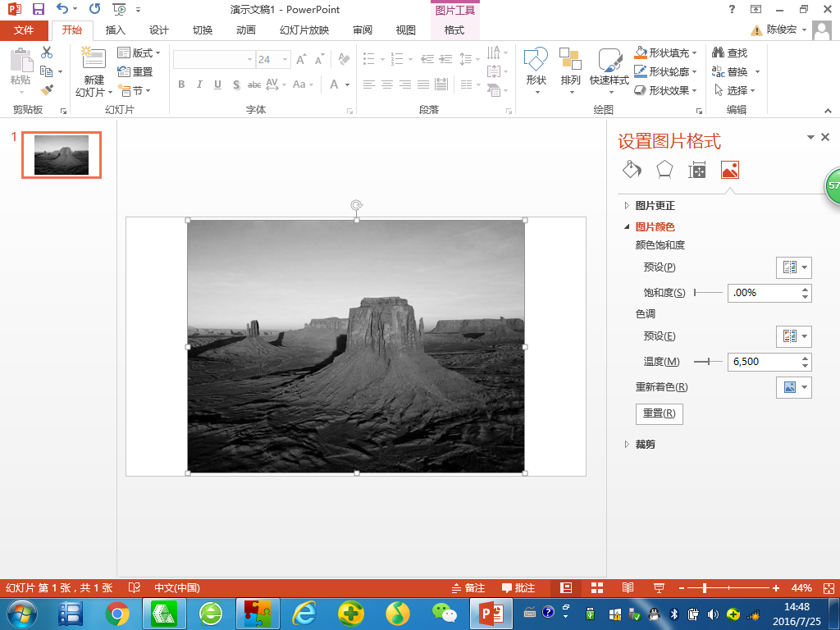Open the 插入 ribbon tab
Viewport: 840px width, 630px height.
click(x=116, y=30)
